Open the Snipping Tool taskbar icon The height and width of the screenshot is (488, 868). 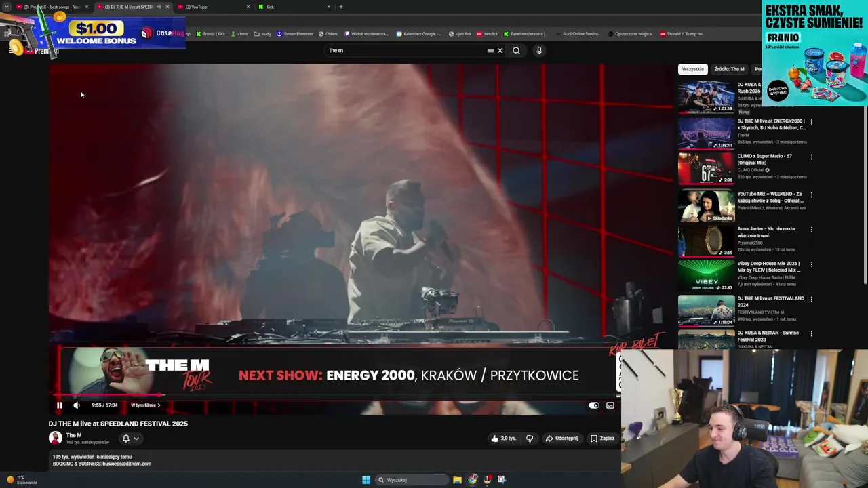502,480
